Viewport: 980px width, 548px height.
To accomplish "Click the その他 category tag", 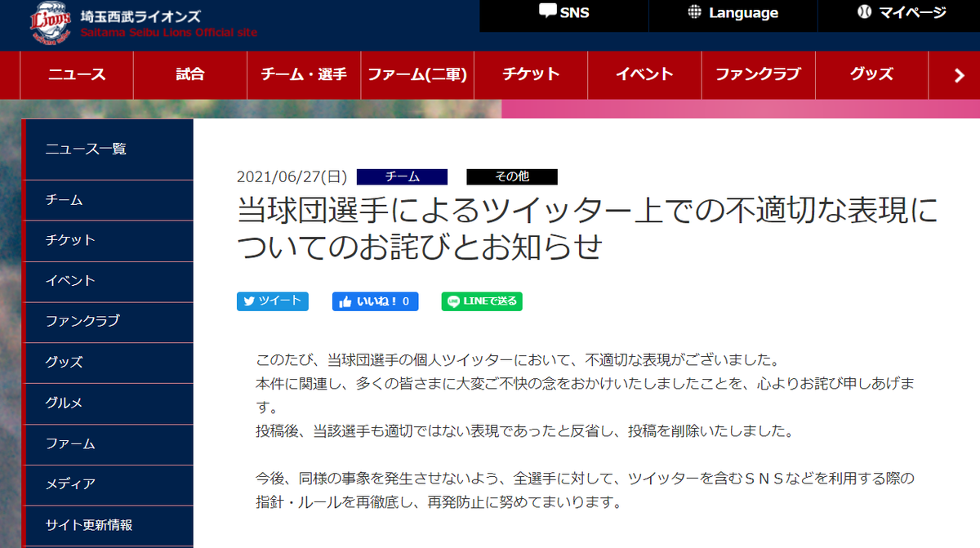I will pos(510,176).
